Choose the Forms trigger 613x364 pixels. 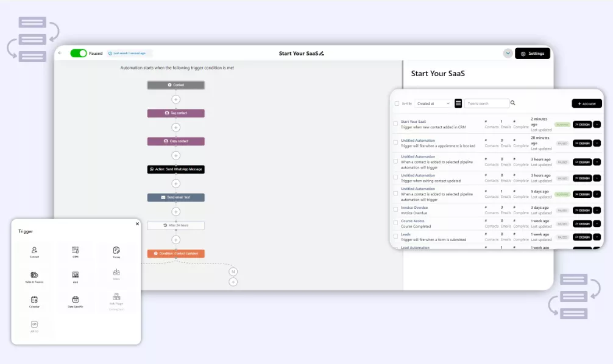(x=116, y=251)
